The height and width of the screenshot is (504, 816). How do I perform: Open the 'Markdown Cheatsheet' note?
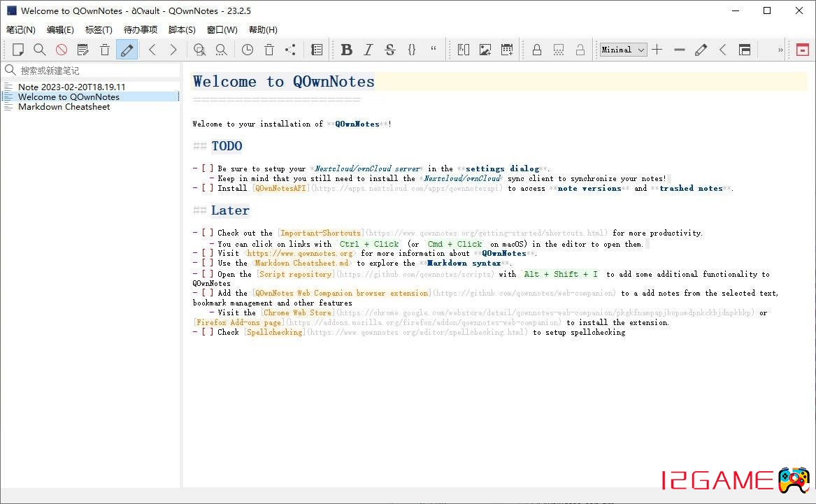click(64, 107)
